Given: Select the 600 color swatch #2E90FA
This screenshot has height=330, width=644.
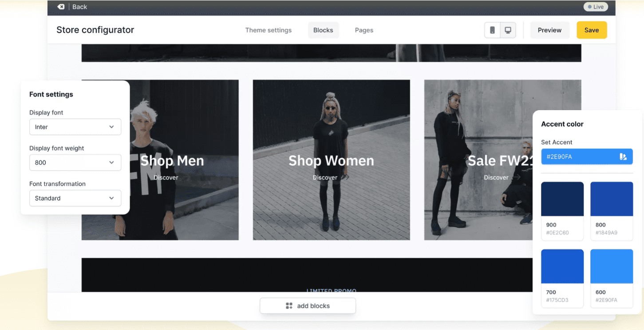Looking at the screenshot, I should pos(612,266).
